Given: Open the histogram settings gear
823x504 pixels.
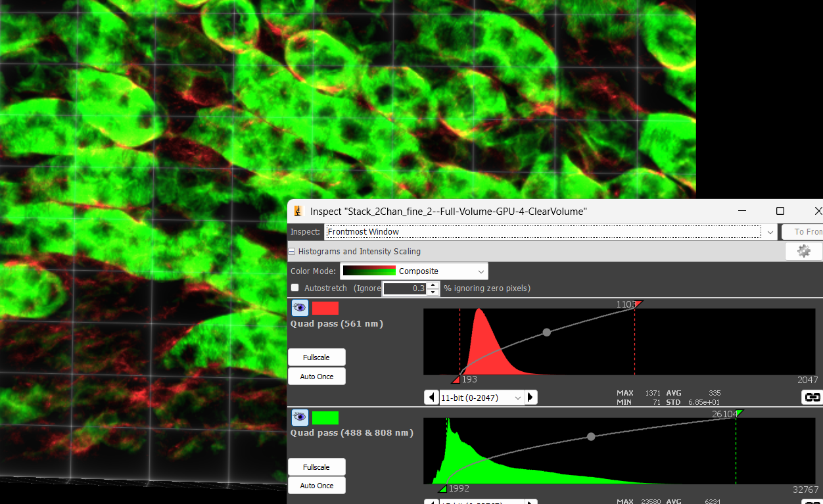Looking at the screenshot, I should pyautogui.click(x=803, y=251).
